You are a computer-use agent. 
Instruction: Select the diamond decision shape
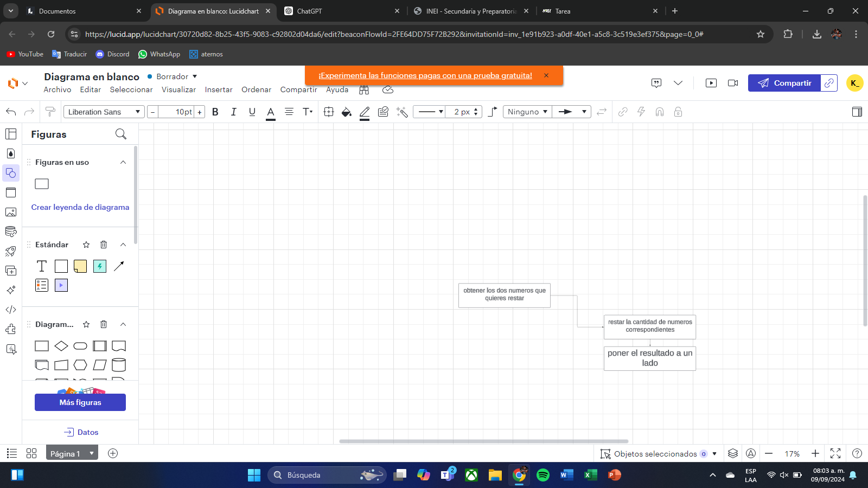[61, 346]
